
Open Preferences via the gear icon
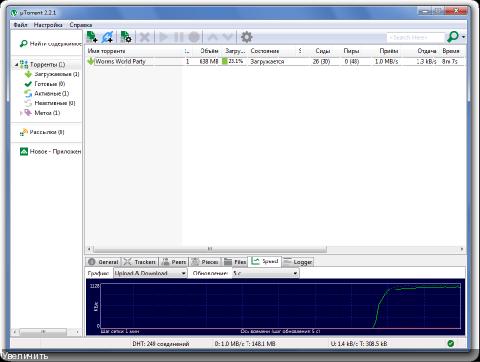pos(246,37)
